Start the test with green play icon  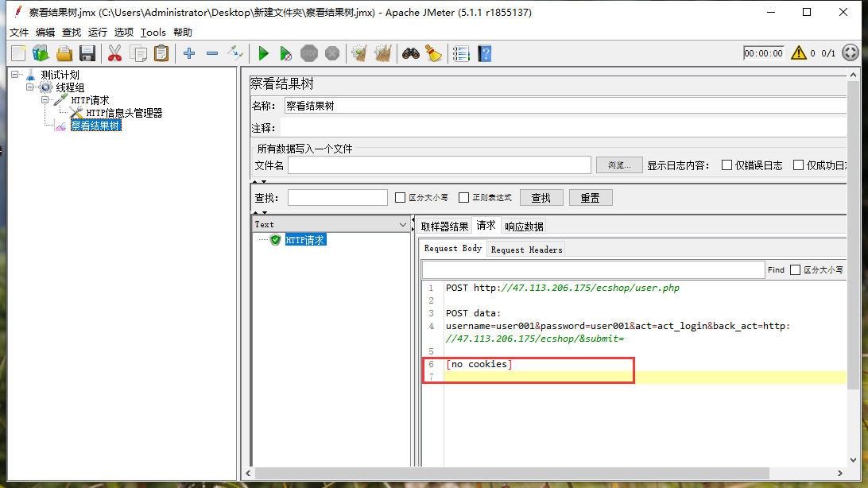[264, 54]
